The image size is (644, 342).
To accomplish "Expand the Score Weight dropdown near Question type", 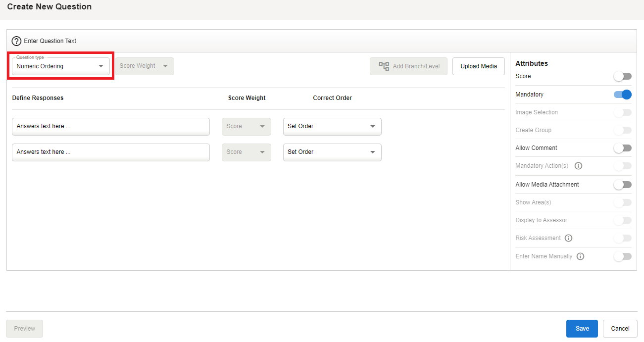I will pyautogui.click(x=144, y=66).
